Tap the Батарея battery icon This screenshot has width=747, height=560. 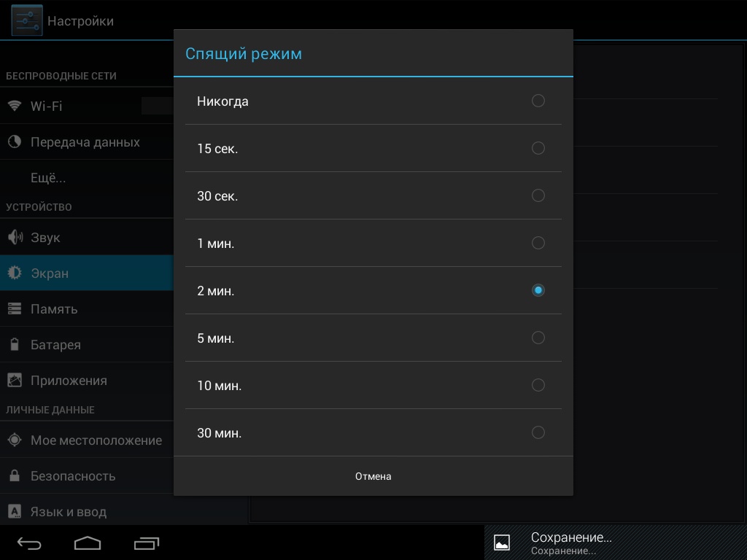[15, 345]
